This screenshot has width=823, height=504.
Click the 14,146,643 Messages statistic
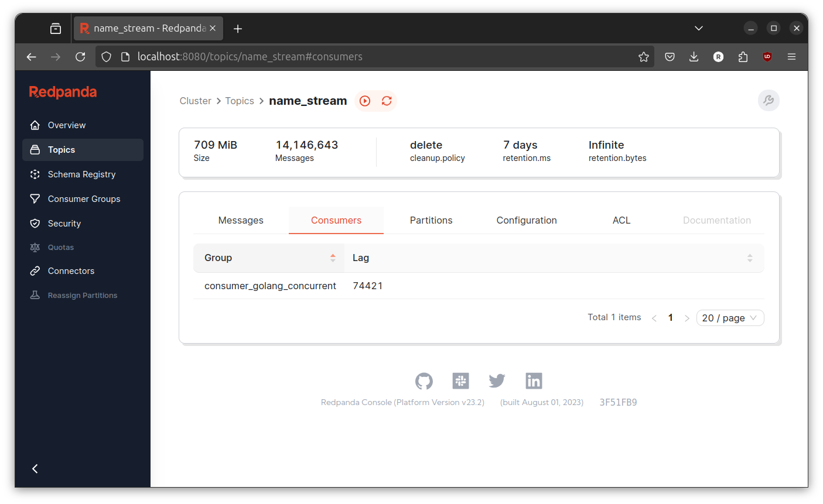pyautogui.click(x=307, y=150)
